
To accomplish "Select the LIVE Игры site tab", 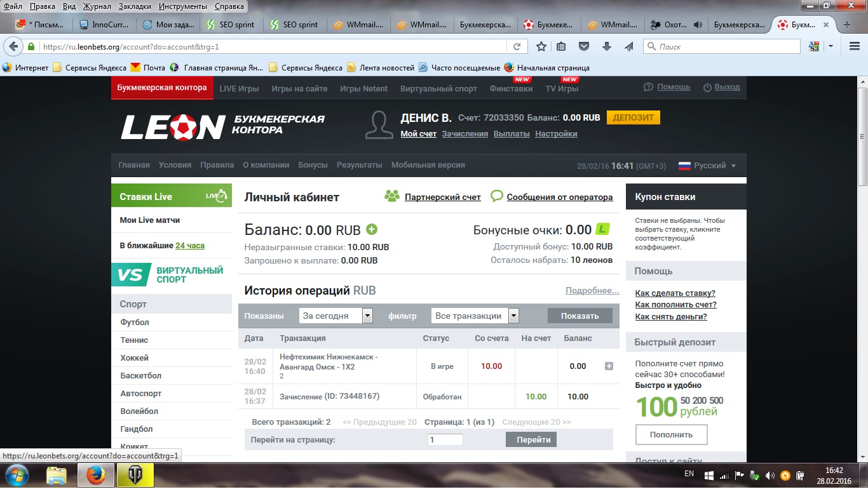I will (239, 88).
